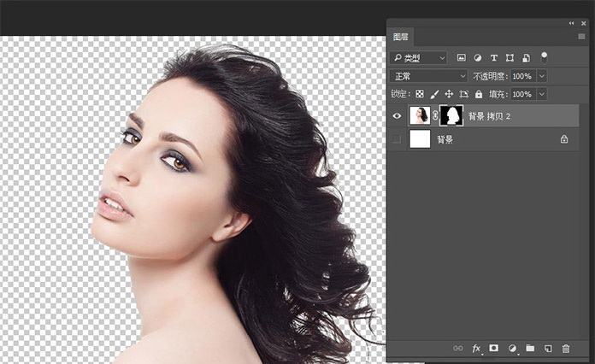Expand the 填充 slider arrow
This screenshot has width=595, height=364.
(x=542, y=94)
